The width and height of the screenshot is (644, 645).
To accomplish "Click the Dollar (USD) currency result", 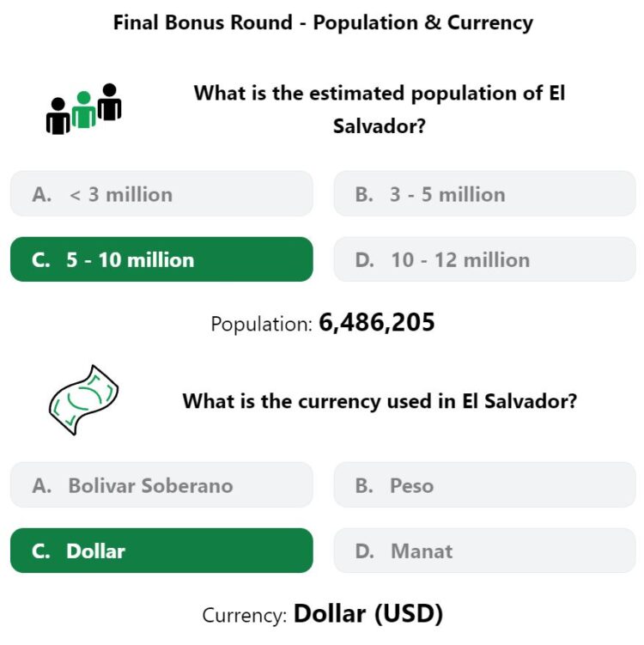I will (368, 614).
